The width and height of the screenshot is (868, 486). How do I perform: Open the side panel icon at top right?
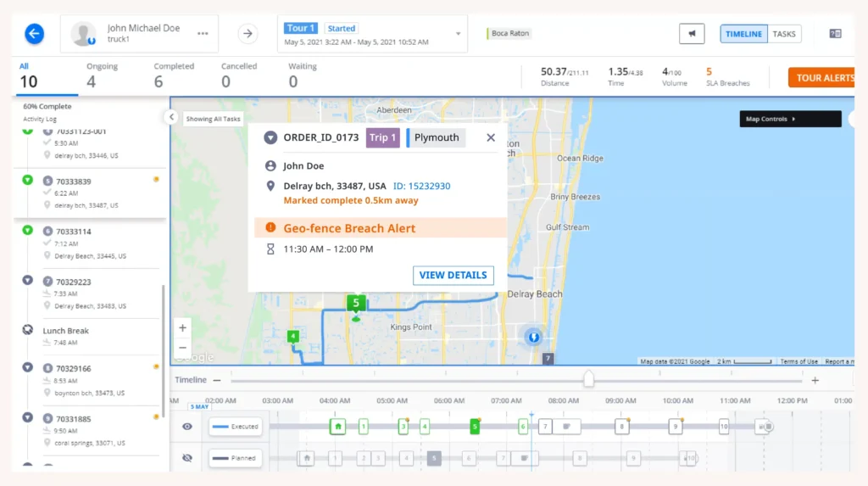(x=835, y=34)
